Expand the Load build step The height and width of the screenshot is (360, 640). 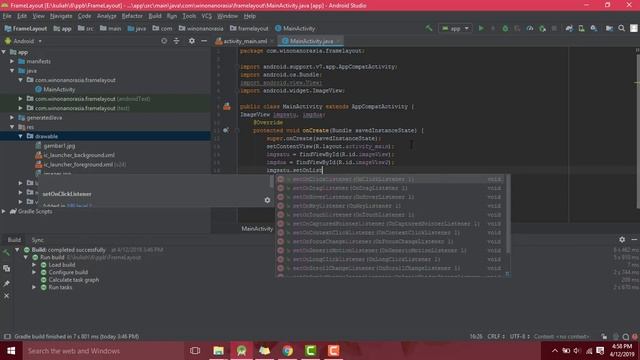point(34,265)
